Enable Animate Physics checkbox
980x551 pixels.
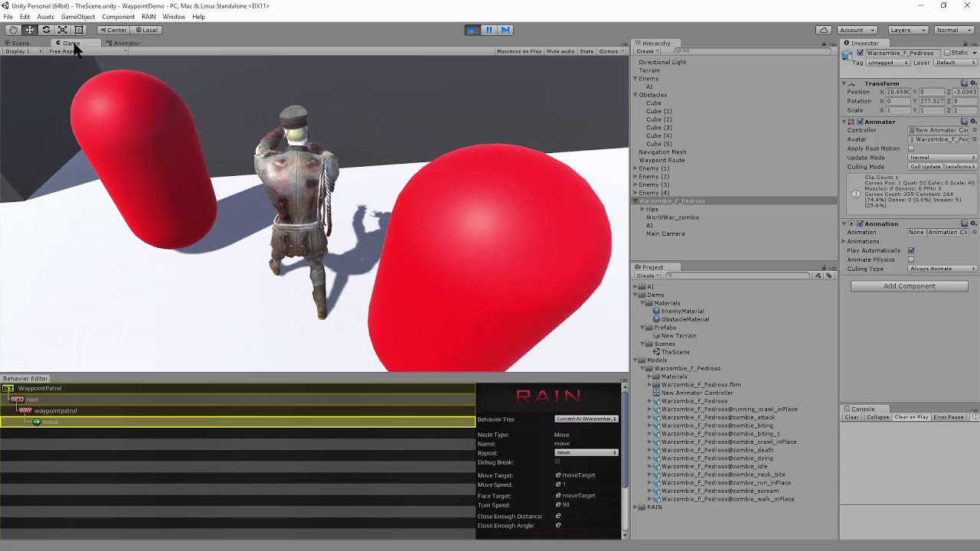(911, 259)
